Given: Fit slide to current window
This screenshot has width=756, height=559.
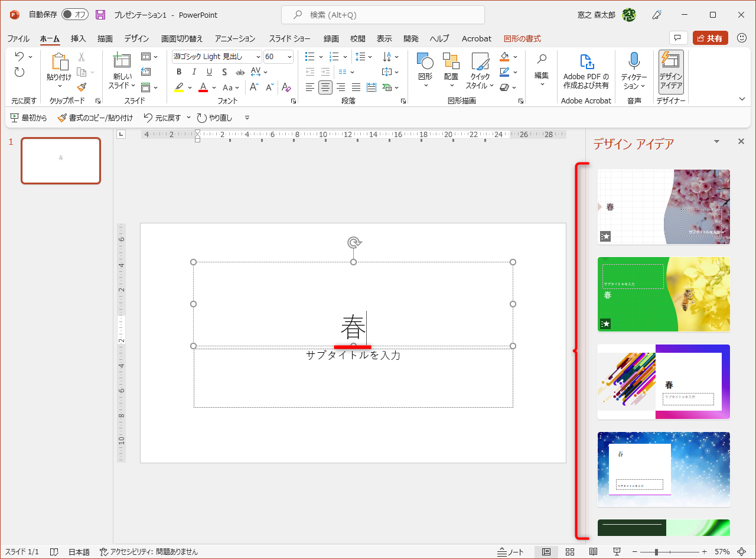Looking at the screenshot, I should (x=742, y=552).
